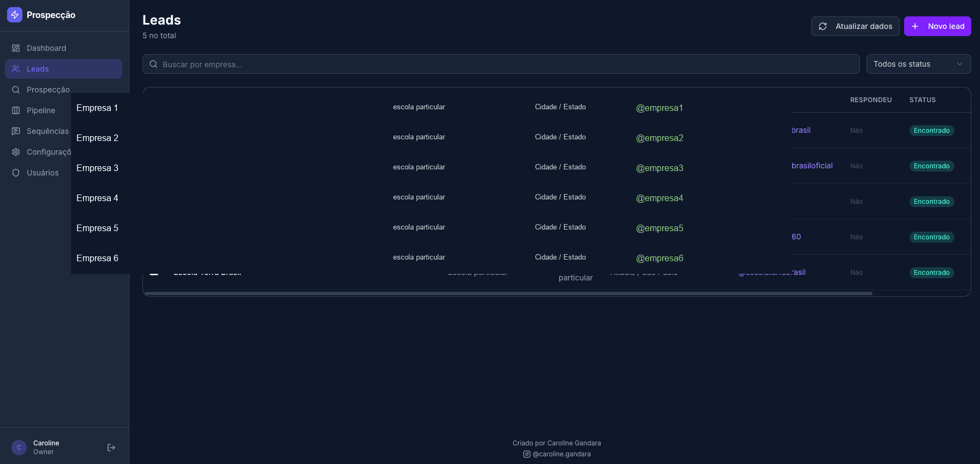Image resolution: width=980 pixels, height=464 pixels.
Task: Open the Prospecção menu item
Action: tap(63, 90)
